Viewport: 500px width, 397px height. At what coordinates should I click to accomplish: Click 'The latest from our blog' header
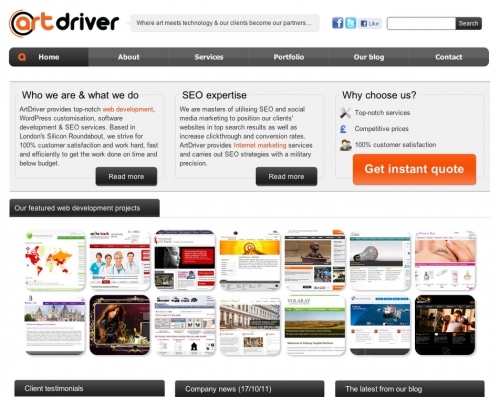pos(410,389)
